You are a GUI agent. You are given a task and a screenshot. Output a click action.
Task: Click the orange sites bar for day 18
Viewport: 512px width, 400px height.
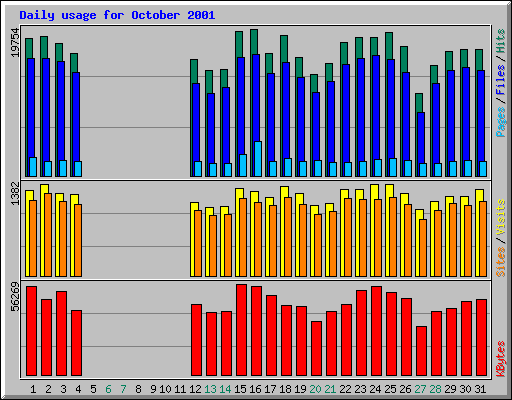coord(288,237)
